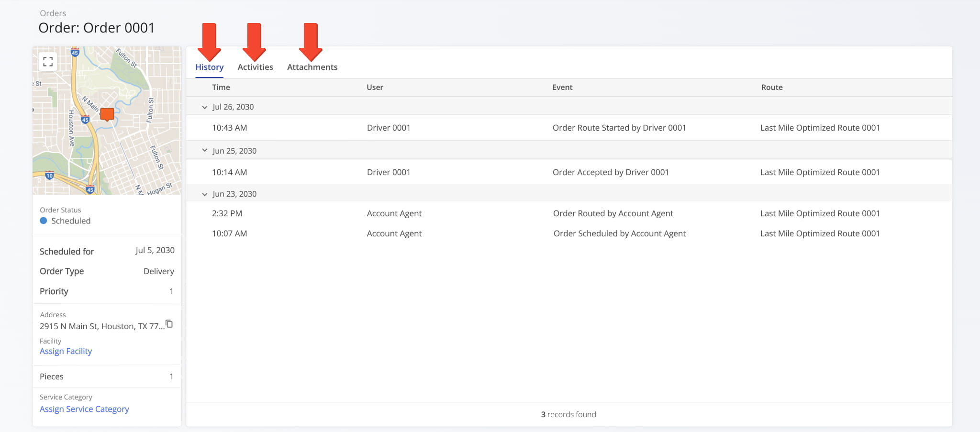Collapse the Jun 25, 2030 history group

[x=205, y=150]
